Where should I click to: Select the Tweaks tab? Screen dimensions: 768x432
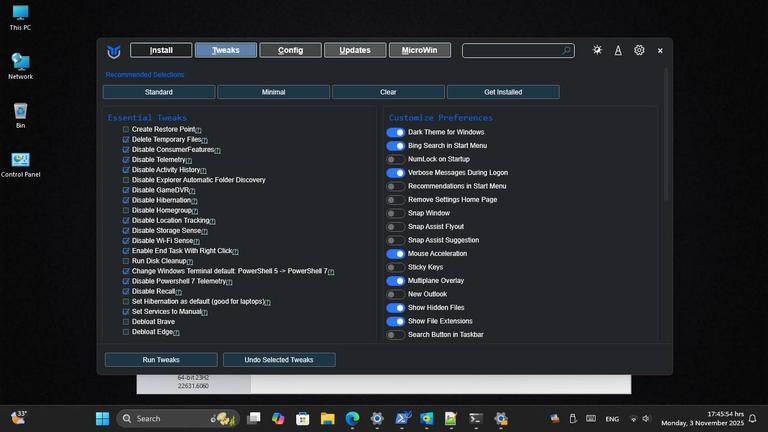click(x=226, y=50)
